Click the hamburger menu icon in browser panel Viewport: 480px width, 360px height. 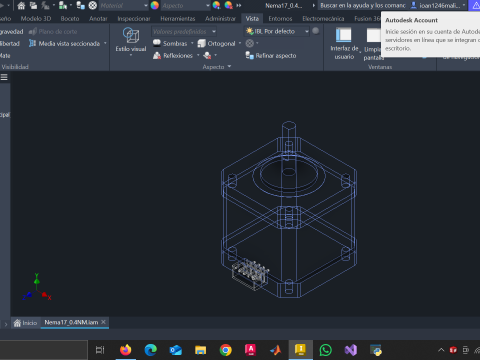pos(4,77)
